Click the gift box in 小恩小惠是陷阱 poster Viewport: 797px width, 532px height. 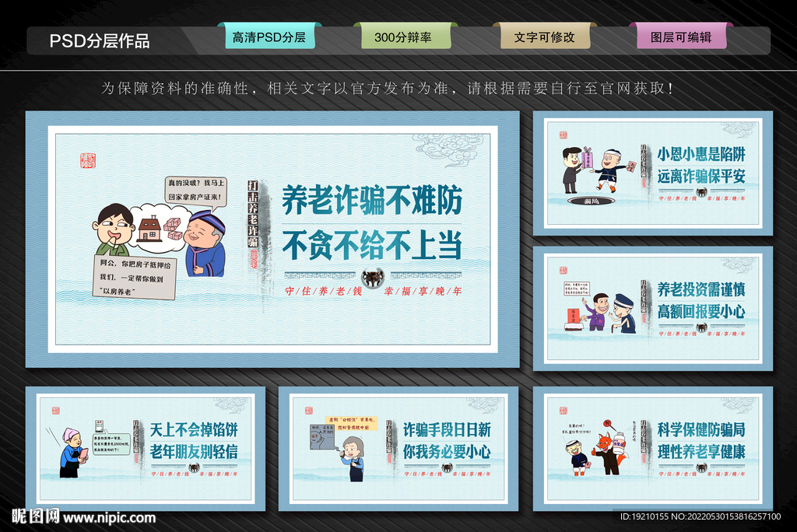coord(588,158)
